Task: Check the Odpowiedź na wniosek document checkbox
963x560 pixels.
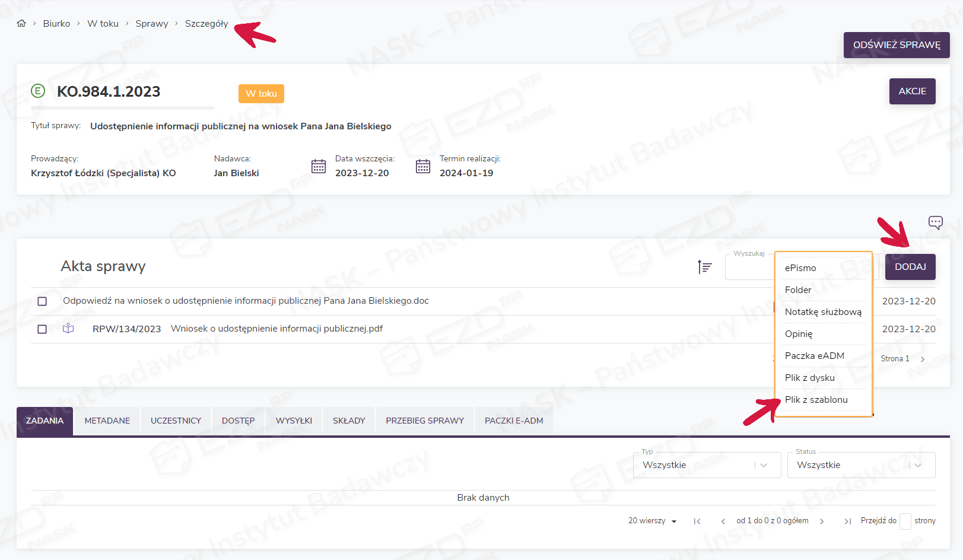Action: [42, 301]
